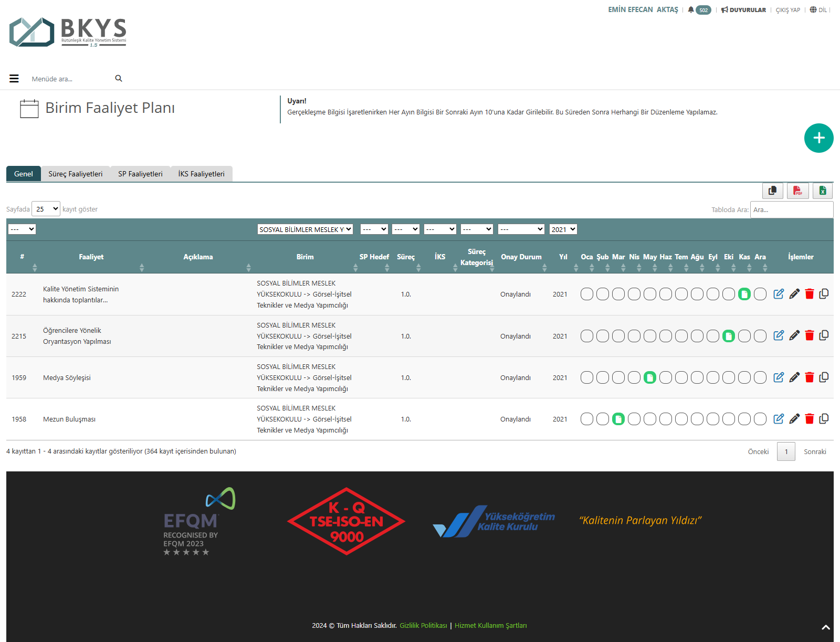Expand the records per page dropdown
The width and height of the screenshot is (840, 642).
coord(46,209)
